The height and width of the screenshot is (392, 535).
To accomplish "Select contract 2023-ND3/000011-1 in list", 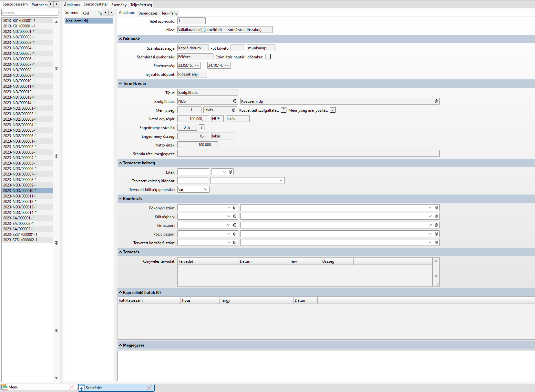I will [20, 196].
